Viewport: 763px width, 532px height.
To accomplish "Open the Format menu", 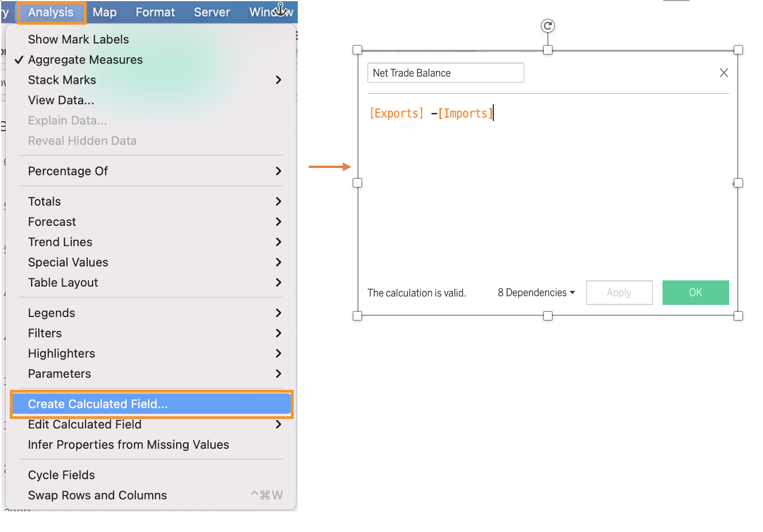I will [x=155, y=12].
